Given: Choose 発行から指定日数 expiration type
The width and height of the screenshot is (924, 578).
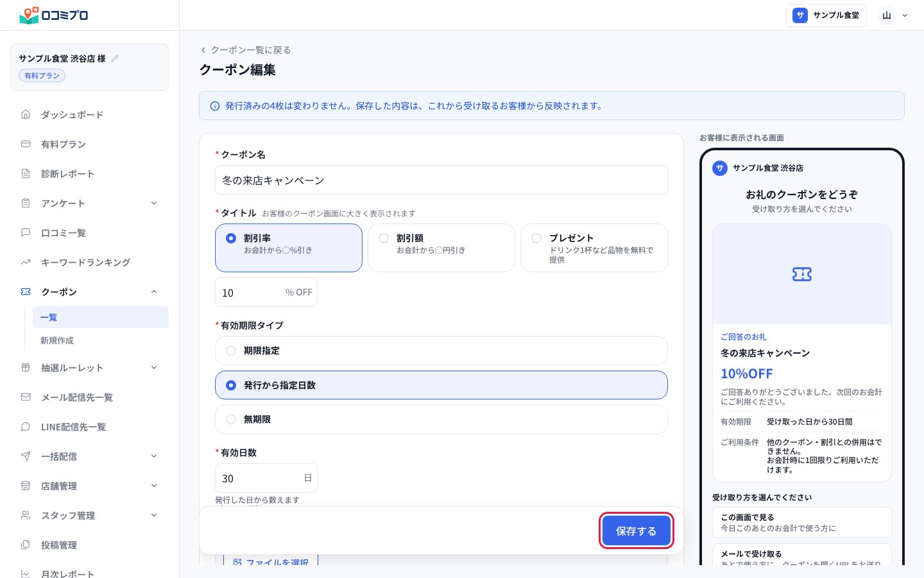Looking at the screenshot, I should point(441,385).
